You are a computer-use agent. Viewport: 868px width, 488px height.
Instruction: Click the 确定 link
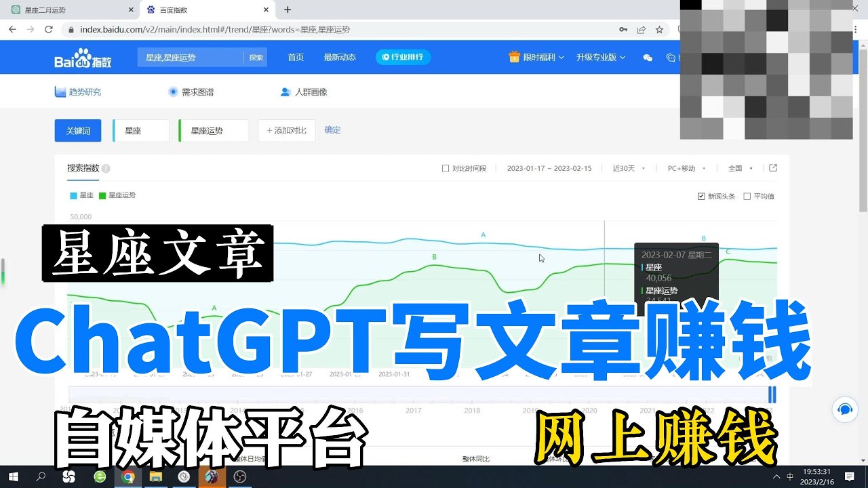[333, 130]
